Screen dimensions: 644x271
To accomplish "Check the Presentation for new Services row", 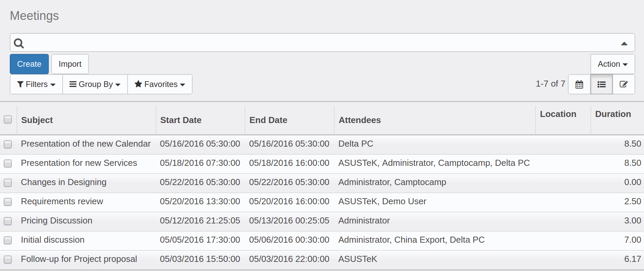I will 8,163.
